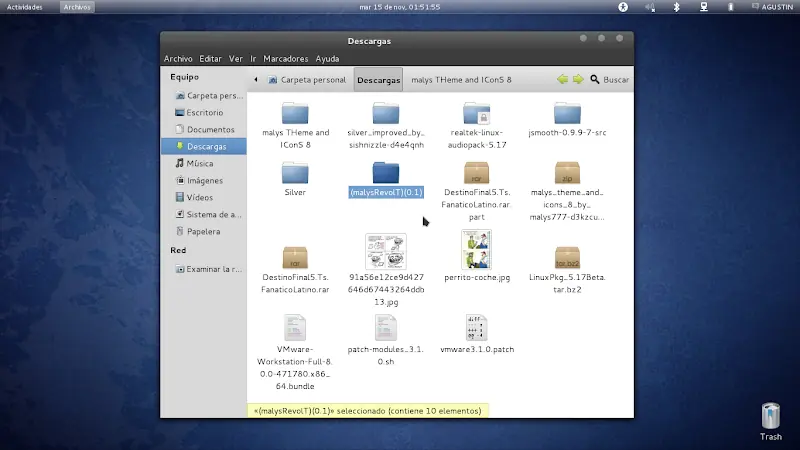Click the jsmooth-0.9.9-7-src folder name
This screenshot has height=450, width=800.
[567, 133]
